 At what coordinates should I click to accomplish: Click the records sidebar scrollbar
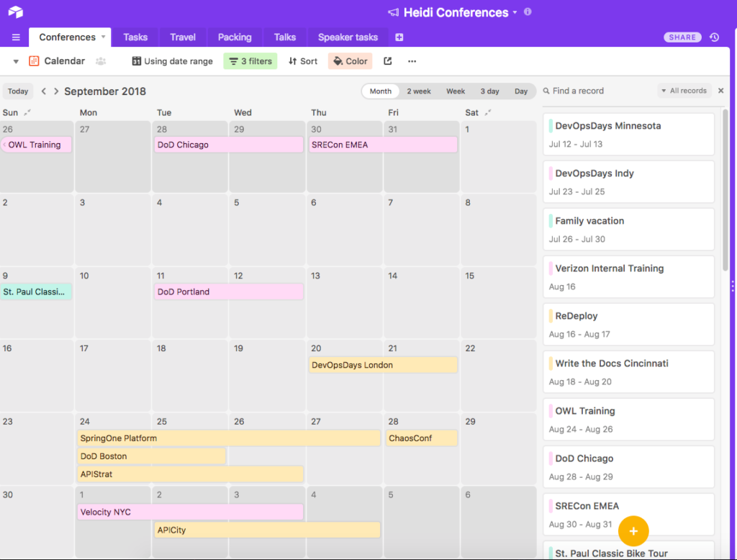725,190
